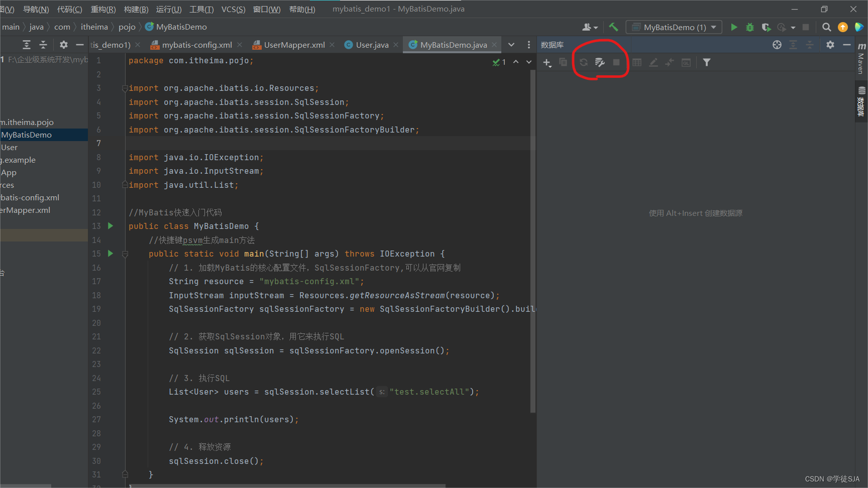Image resolution: width=868 pixels, height=488 pixels.
Task: Go to next highlighted problem arrow
Action: point(529,62)
